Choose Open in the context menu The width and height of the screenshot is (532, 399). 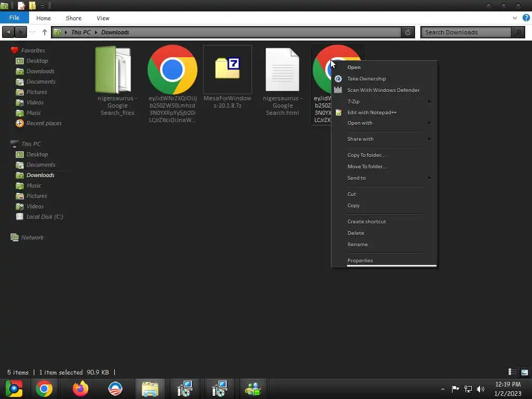pos(384,67)
